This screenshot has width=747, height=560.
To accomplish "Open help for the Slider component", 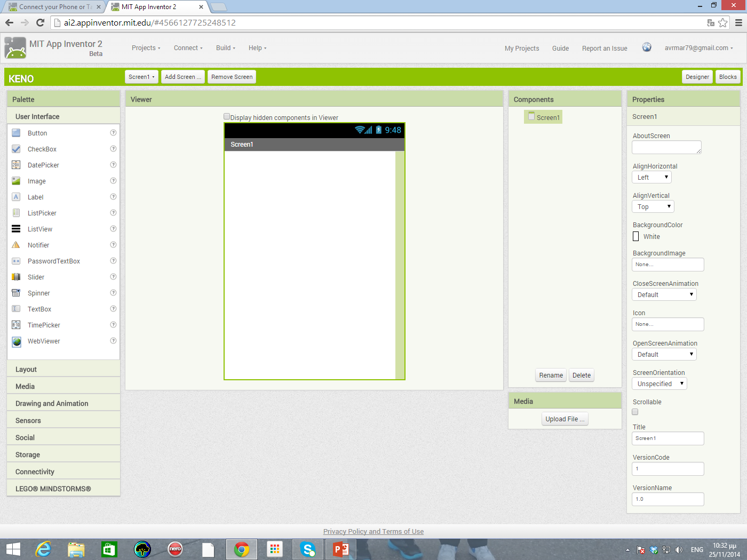I will coord(113,277).
